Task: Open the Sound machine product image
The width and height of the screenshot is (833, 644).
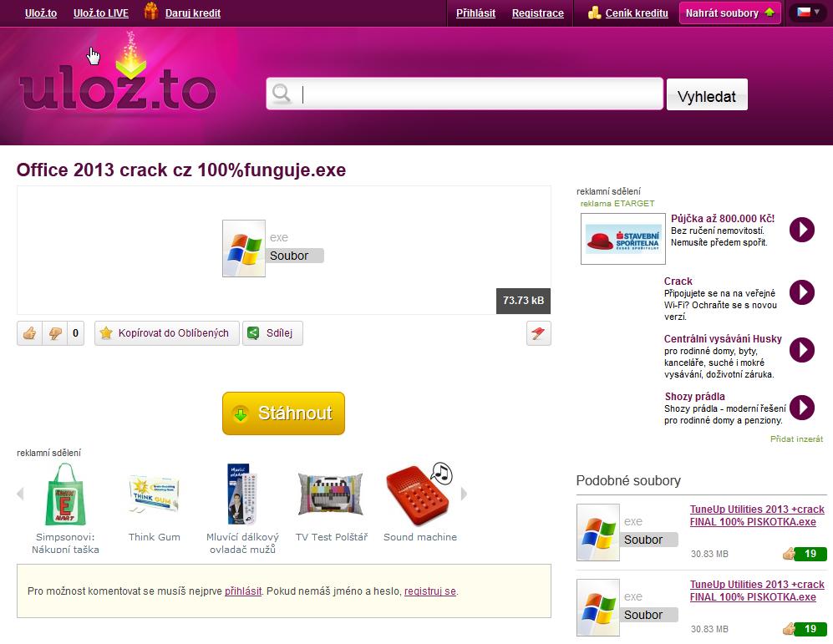Action: [419, 494]
